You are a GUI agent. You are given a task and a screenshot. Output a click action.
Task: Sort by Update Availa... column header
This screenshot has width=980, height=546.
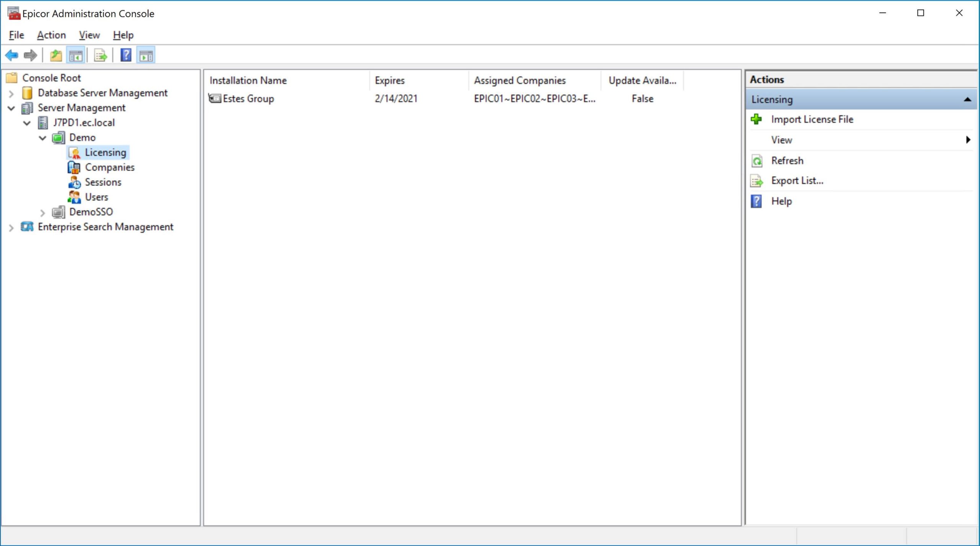(x=642, y=80)
